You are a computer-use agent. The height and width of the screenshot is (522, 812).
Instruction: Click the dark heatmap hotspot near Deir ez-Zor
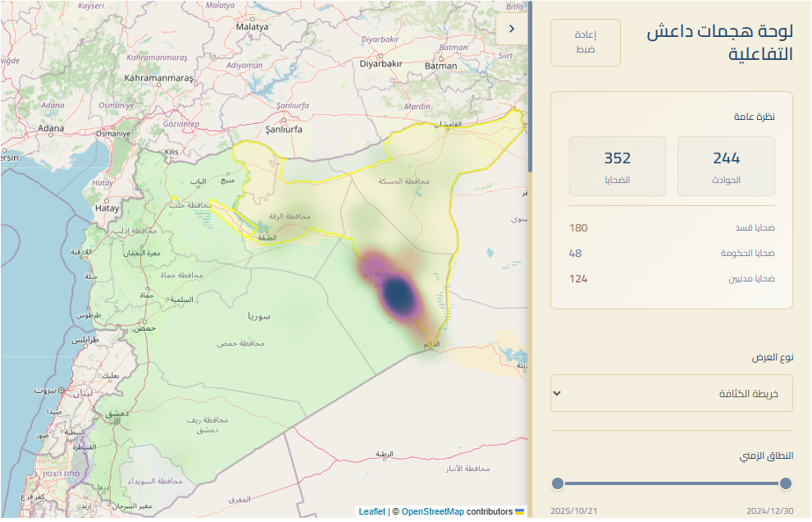click(398, 293)
